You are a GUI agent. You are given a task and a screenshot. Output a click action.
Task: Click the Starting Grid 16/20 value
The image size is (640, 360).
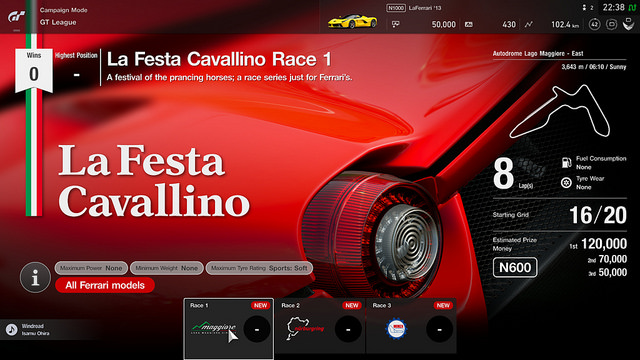point(598,215)
